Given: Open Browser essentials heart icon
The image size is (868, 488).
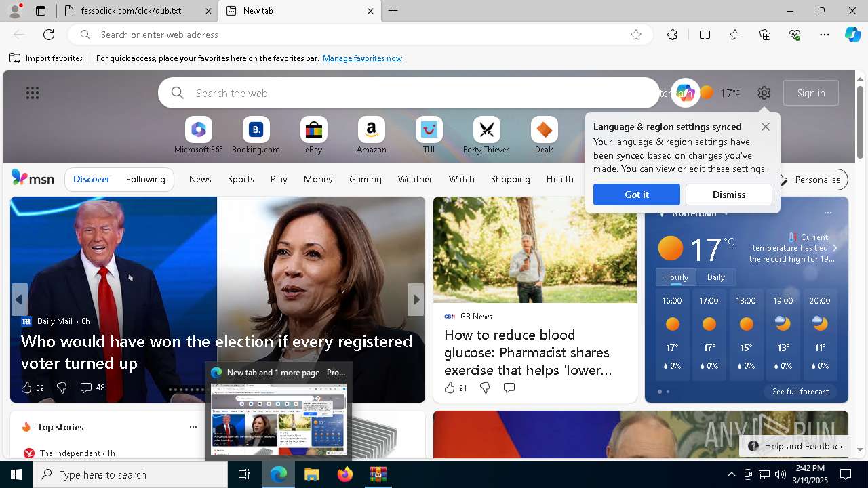Looking at the screenshot, I should coord(795,35).
